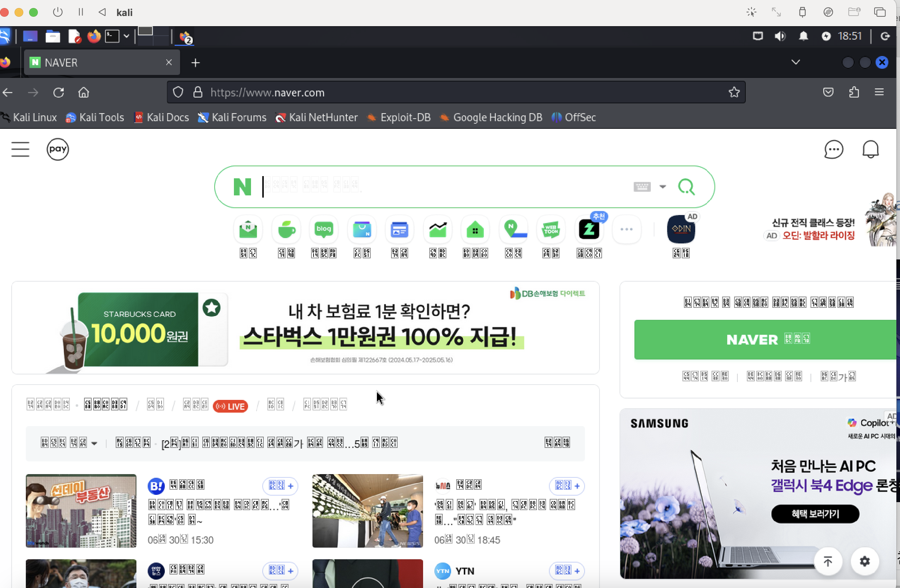Expand the news press dropdown arrow
Screen dimensions: 900x588
click(x=95, y=443)
